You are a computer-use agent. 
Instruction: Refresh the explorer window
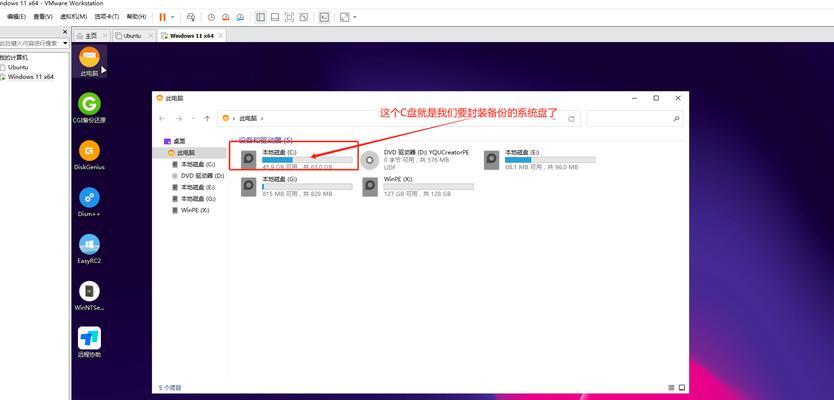pyautogui.click(x=572, y=119)
